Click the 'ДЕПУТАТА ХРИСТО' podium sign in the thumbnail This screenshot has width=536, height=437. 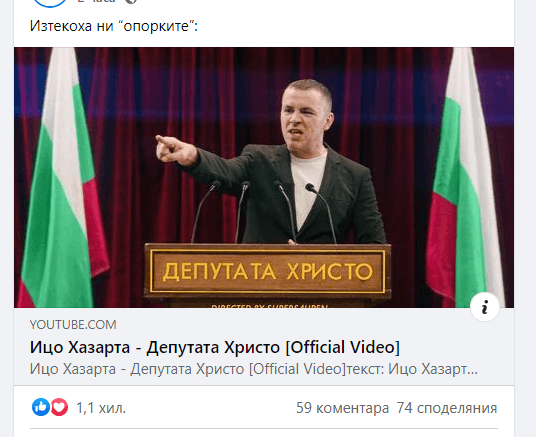[x=268, y=272]
